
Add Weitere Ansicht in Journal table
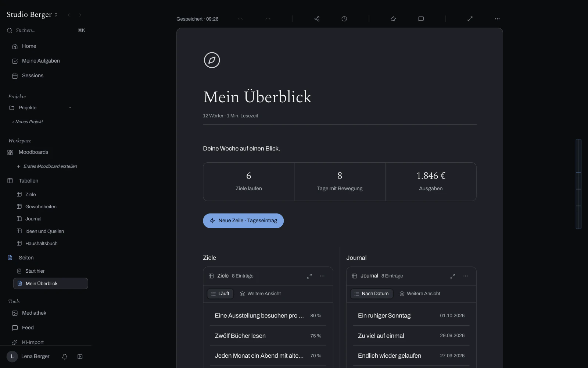[x=420, y=294]
